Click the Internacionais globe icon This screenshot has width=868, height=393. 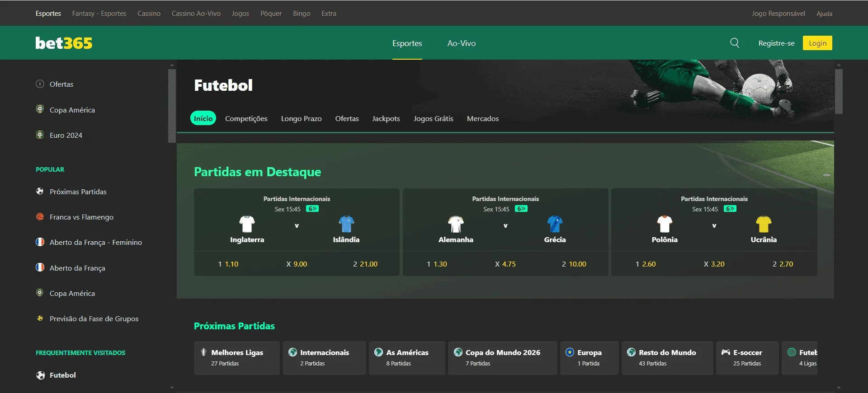click(292, 352)
